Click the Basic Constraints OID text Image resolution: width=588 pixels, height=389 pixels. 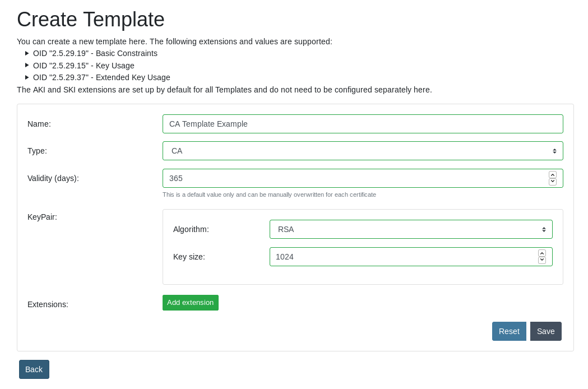pyautogui.click(x=95, y=53)
